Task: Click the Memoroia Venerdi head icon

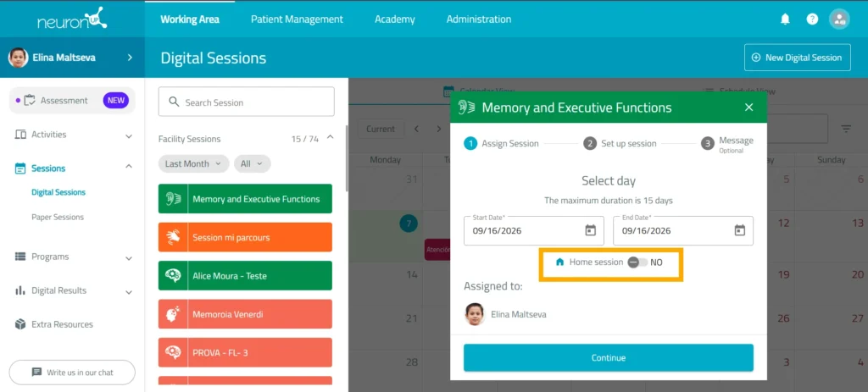Action: coord(173,314)
